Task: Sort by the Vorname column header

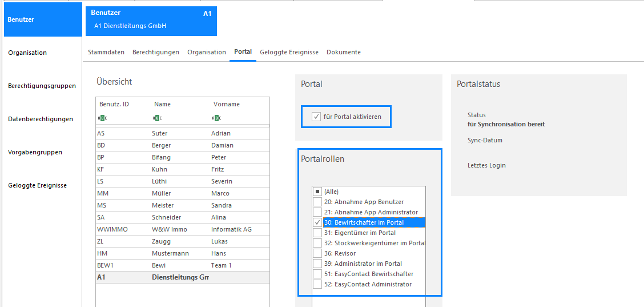Action: pyautogui.click(x=226, y=104)
